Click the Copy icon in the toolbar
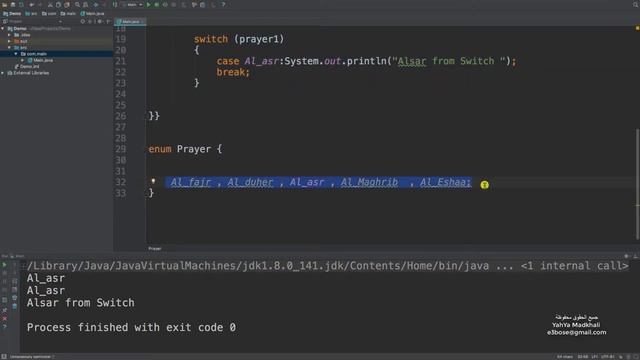640x360 pixels. (x=58, y=5)
